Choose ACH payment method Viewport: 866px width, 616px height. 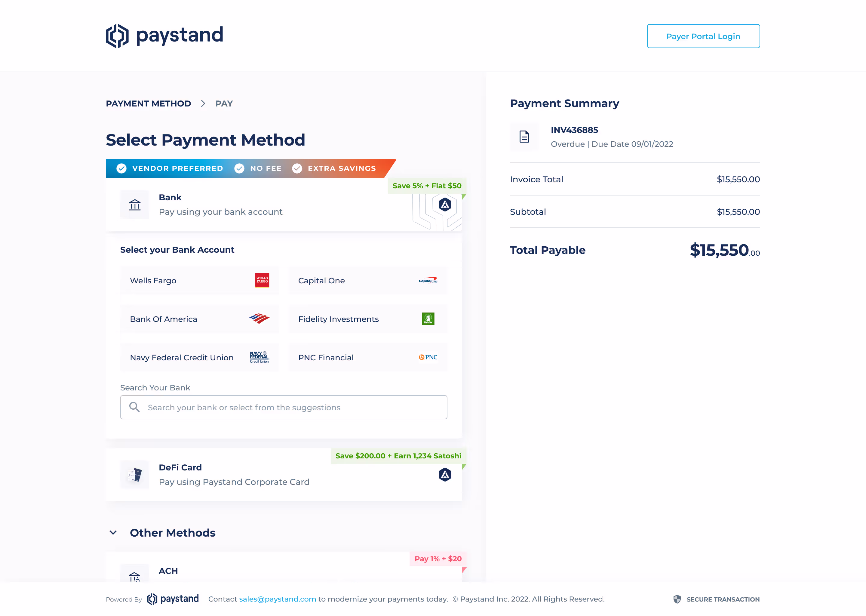(x=284, y=567)
